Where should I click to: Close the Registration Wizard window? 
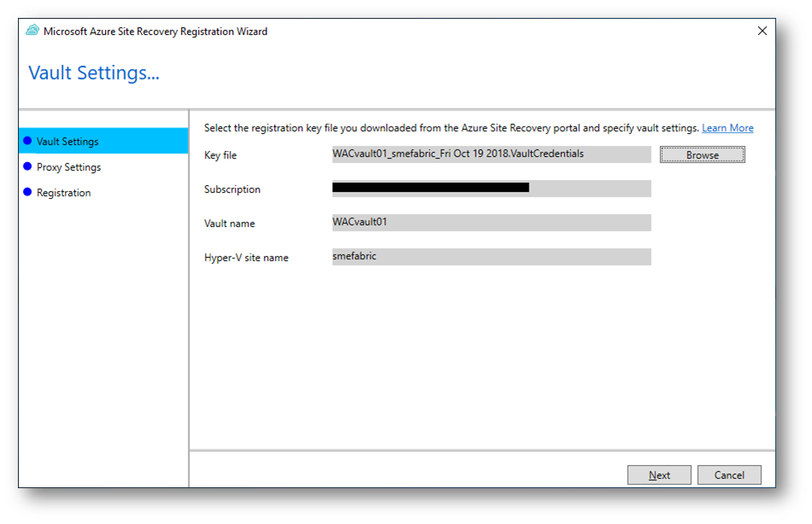(762, 31)
